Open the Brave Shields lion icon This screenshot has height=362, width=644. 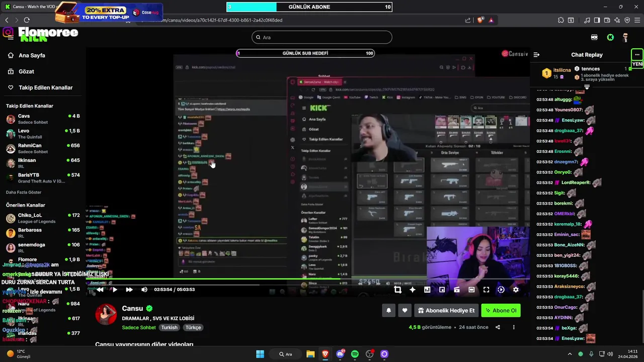coord(480,20)
